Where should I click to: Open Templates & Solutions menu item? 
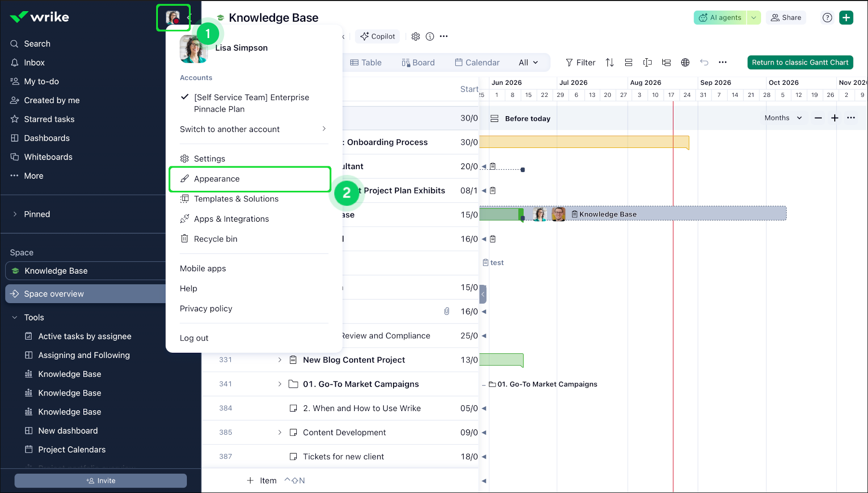(229, 199)
